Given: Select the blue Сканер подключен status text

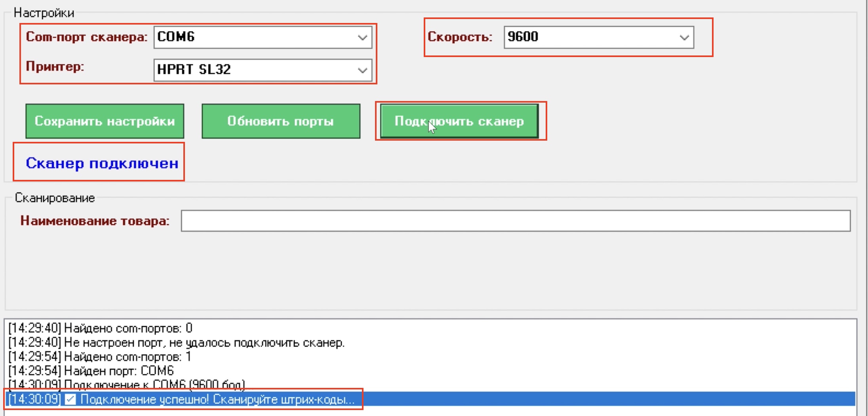Looking at the screenshot, I should (x=102, y=163).
